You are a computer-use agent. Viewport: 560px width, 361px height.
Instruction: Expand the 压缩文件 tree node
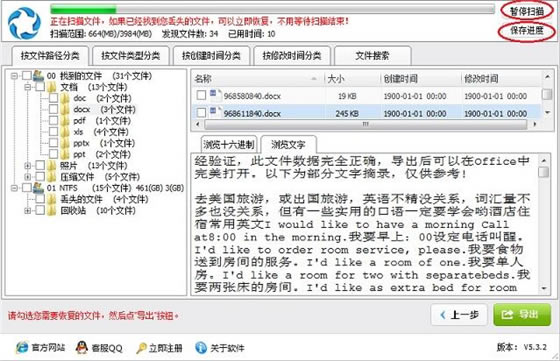pyautogui.click(x=28, y=177)
